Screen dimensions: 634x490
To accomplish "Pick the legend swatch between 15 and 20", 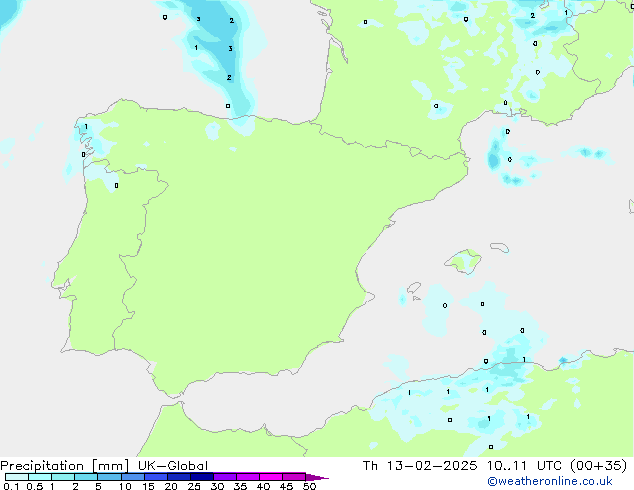I will 156,477.
